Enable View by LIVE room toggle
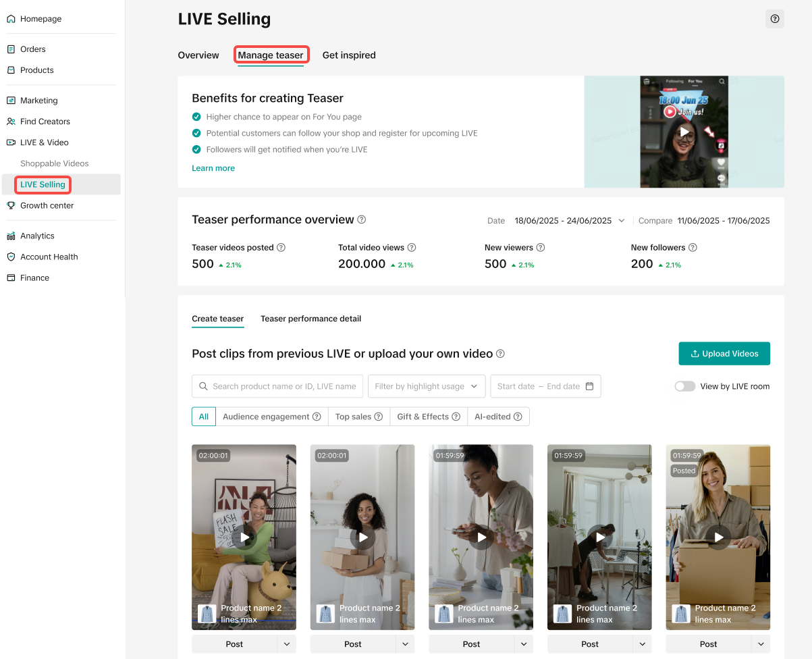This screenshot has height=659, width=812. coord(684,386)
